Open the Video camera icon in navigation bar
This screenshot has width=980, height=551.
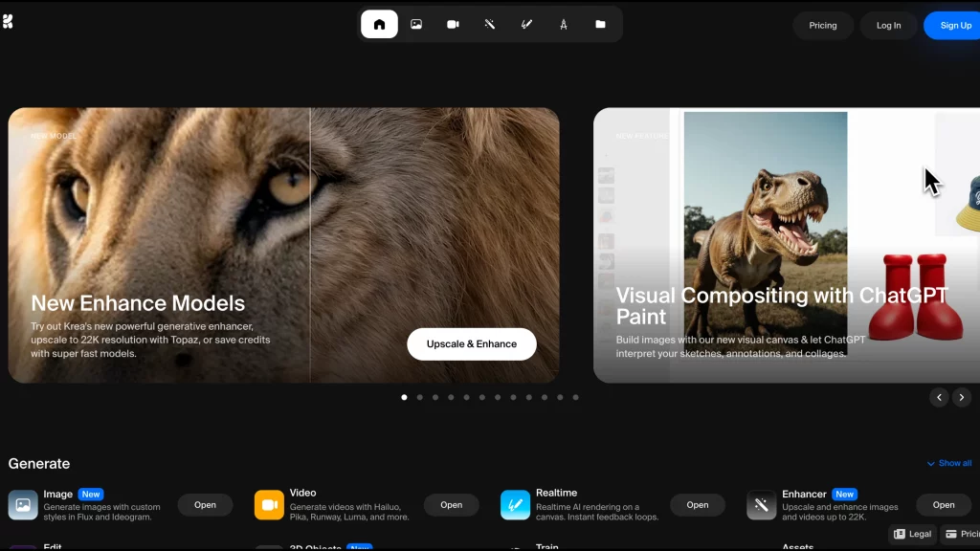453,25
